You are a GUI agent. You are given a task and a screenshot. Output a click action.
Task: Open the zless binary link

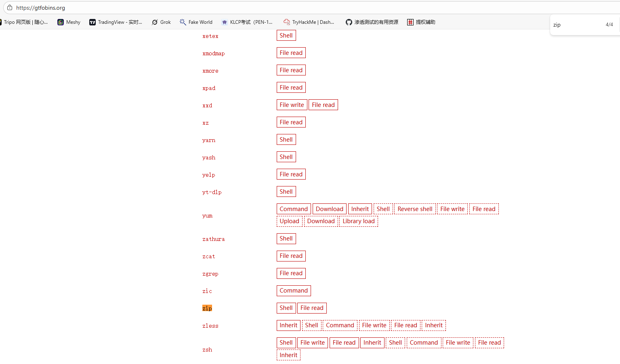[x=210, y=326]
